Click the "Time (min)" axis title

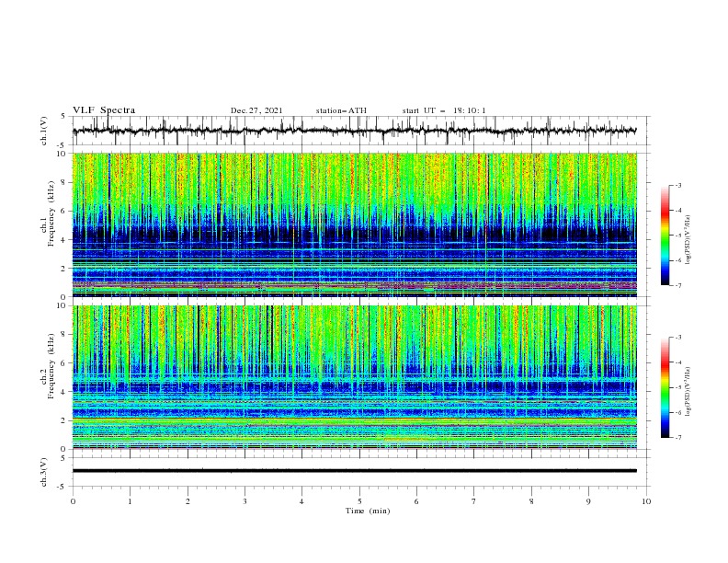click(368, 511)
